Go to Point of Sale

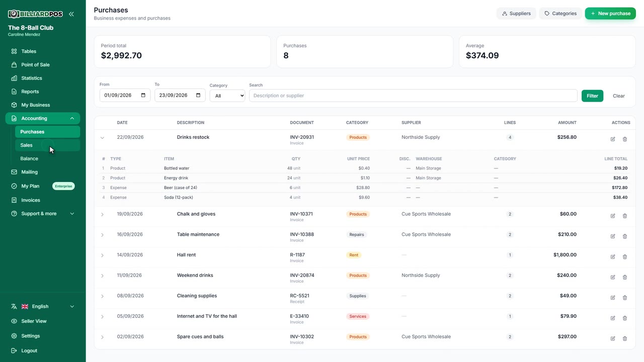43,65
